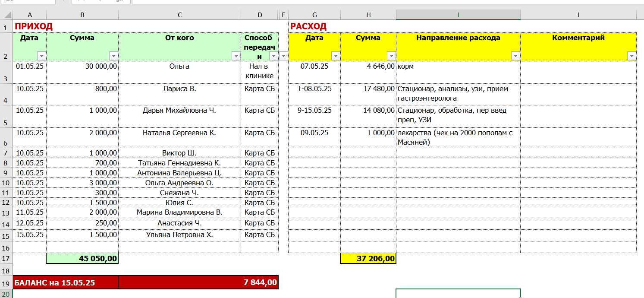Viewport: 644px width, 298px height.
Task: Select the БАЛАНС на 15.05.25 cell
Action: tap(66, 283)
